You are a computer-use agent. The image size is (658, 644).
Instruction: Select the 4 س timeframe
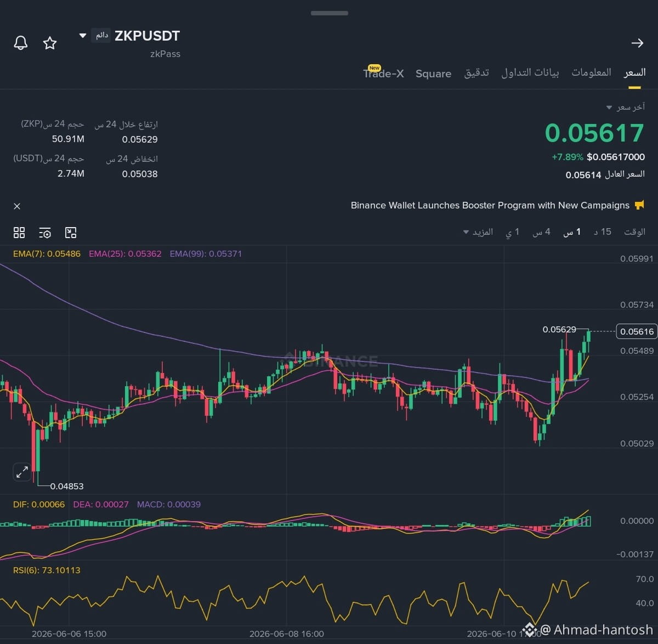(x=541, y=232)
